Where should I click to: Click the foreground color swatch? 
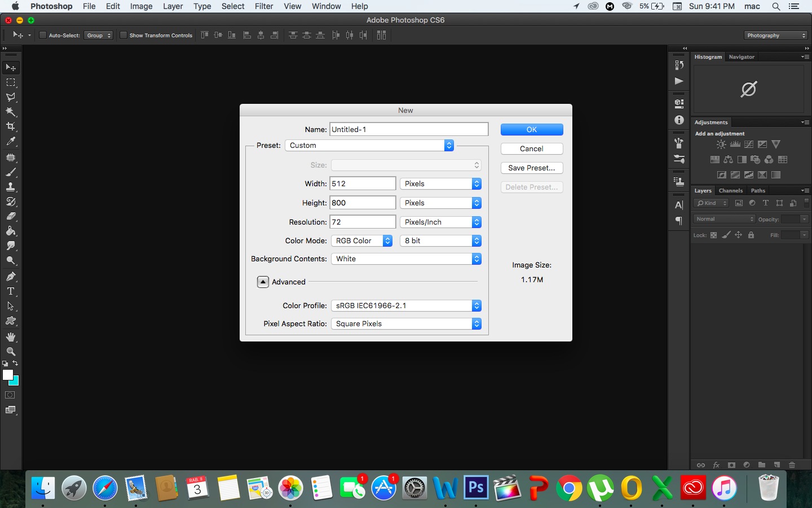(x=7, y=375)
